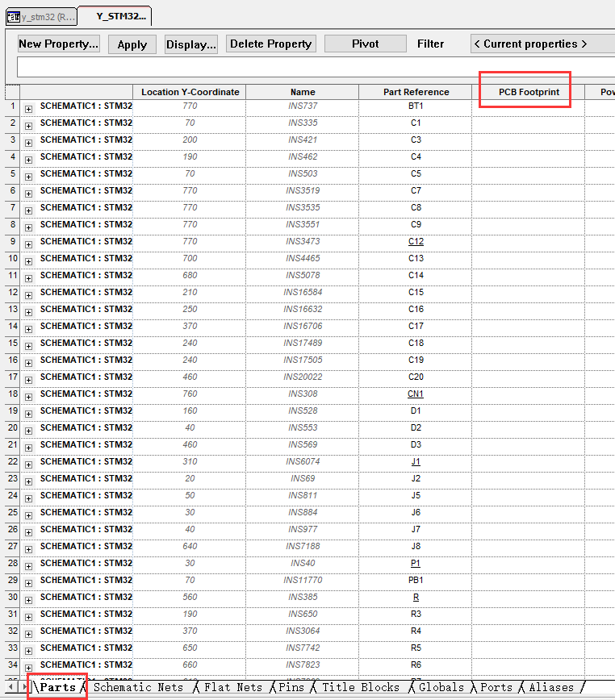The image size is (615, 700).
Task: Open the Display... dialog button
Action: click(x=191, y=44)
